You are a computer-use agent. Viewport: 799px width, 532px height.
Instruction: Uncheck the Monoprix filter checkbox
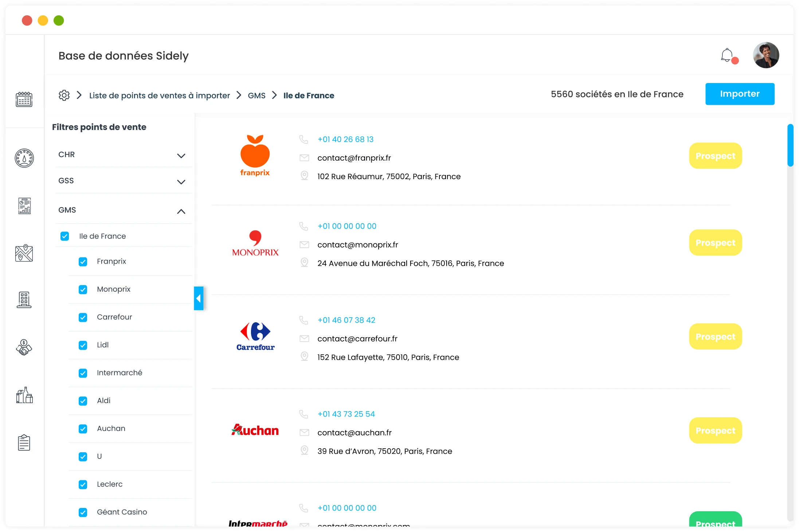click(x=83, y=289)
